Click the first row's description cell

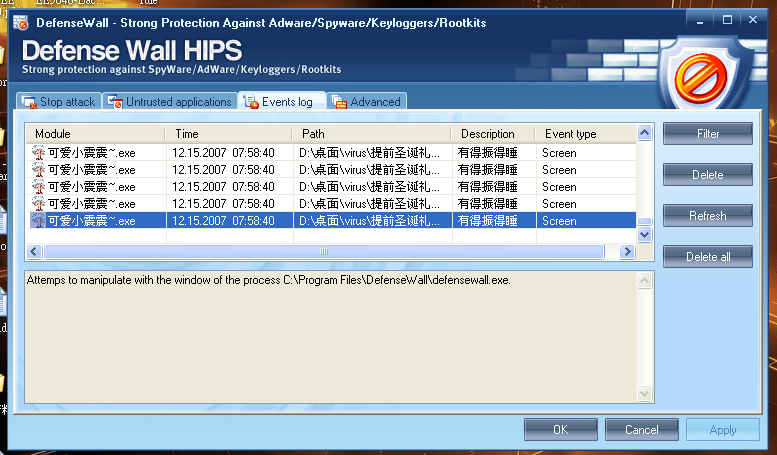(x=494, y=153)
